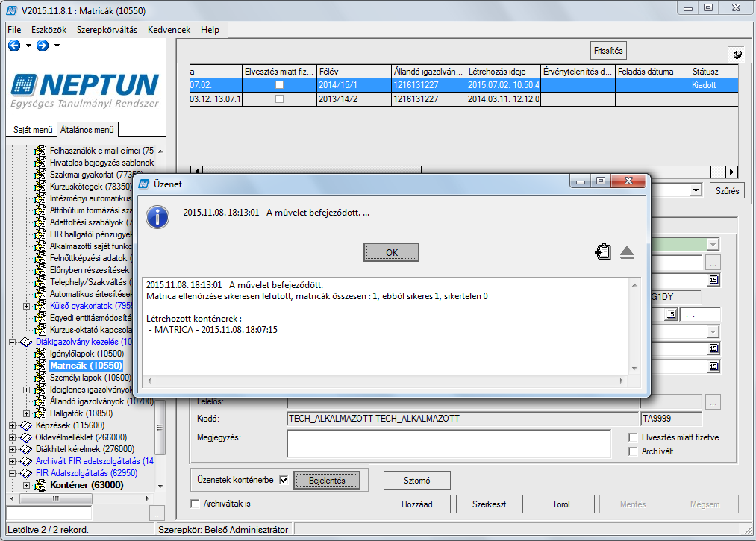Click the Szakmai gyakorlat item icon

tap(40, 175)
